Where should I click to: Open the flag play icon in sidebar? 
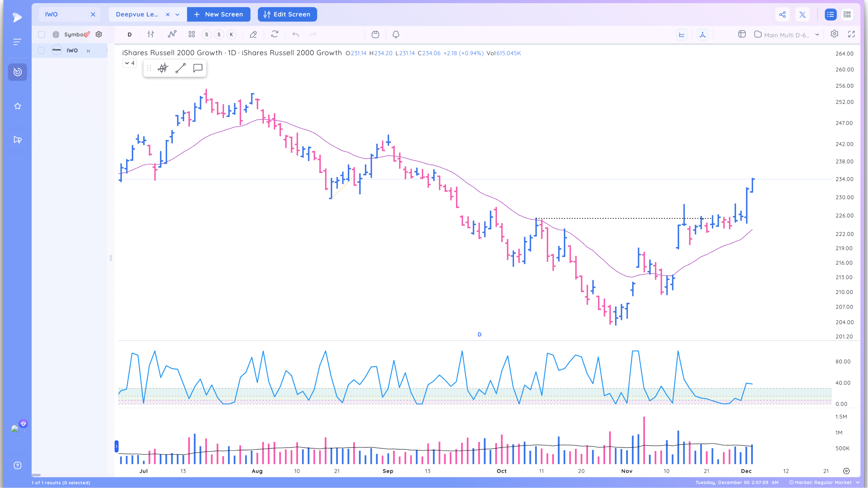tap(17, 139)
